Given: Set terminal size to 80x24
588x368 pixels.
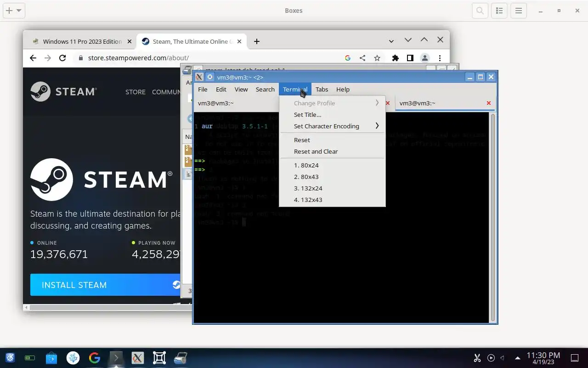Looking at the screenshot, I should tap(332, 165).
